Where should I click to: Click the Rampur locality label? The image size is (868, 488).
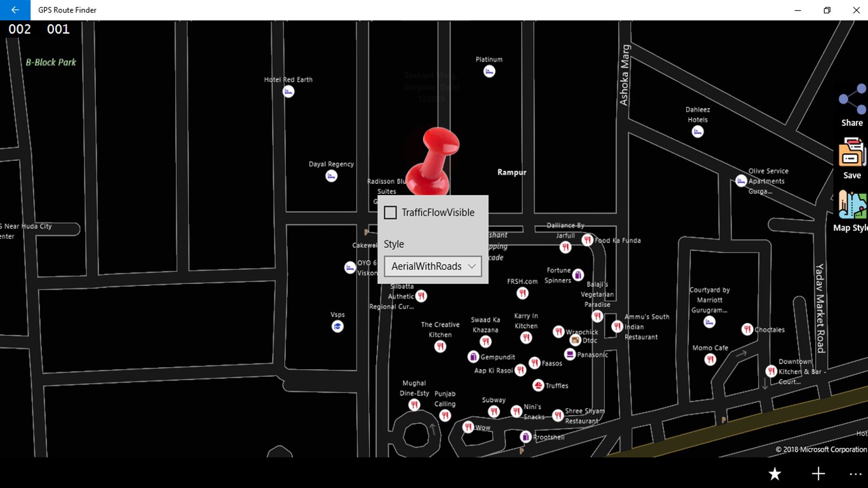pyautogui.click(x=512, y=172)
